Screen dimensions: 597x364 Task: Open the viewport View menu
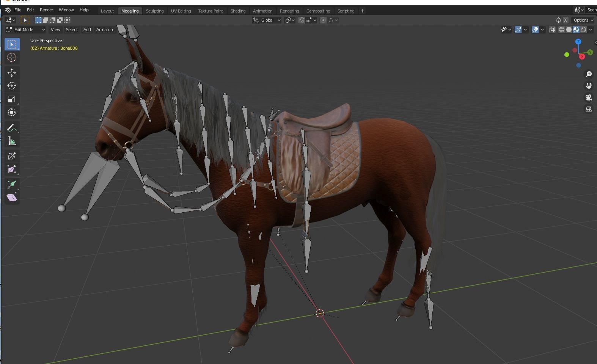point(55,30)
